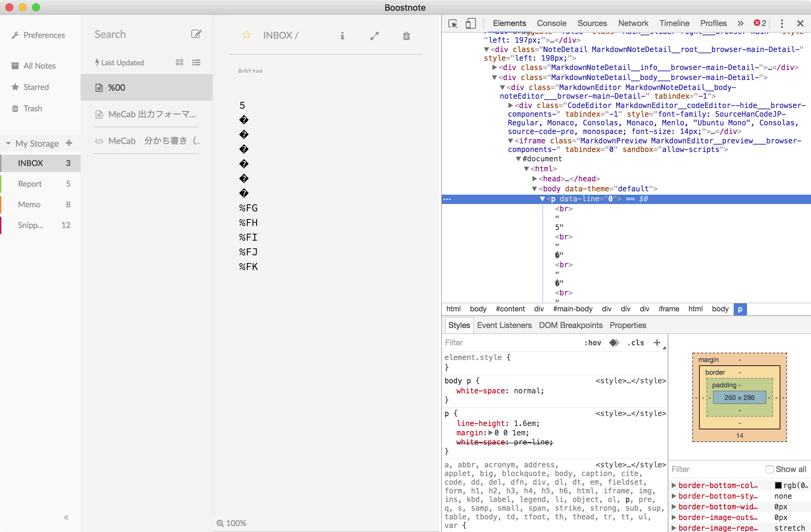Image resolution: width=811 pixels, height=532 pixels.
Task: Open the note info icon
Action: [x=342, y=36]
